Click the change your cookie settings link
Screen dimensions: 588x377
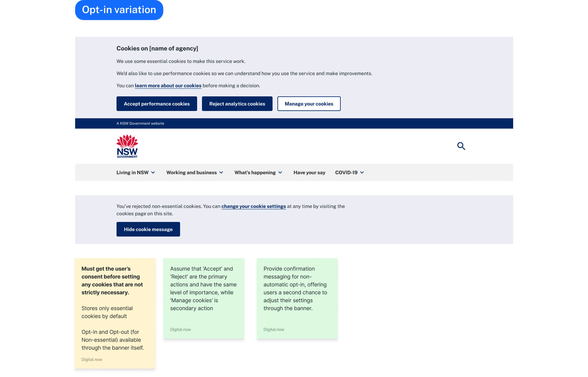pos(254,206)
